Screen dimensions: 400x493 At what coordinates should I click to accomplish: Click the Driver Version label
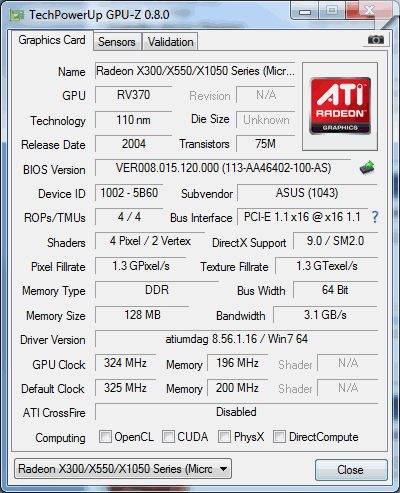[53, 340]
